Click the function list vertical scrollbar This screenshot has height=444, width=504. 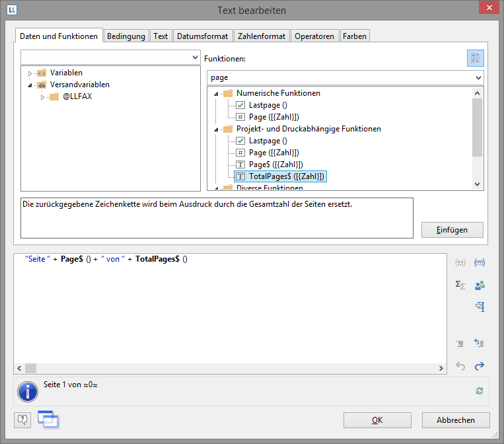click(478, 126)
